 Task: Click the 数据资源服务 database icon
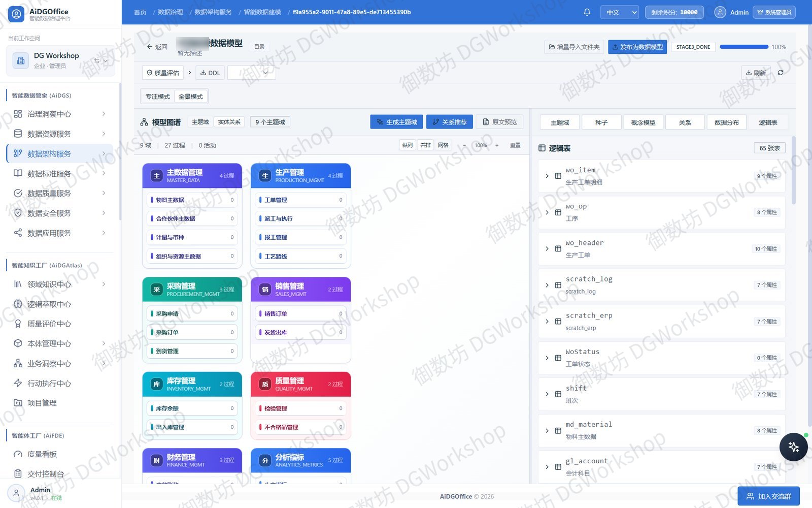tap(18, 134)
